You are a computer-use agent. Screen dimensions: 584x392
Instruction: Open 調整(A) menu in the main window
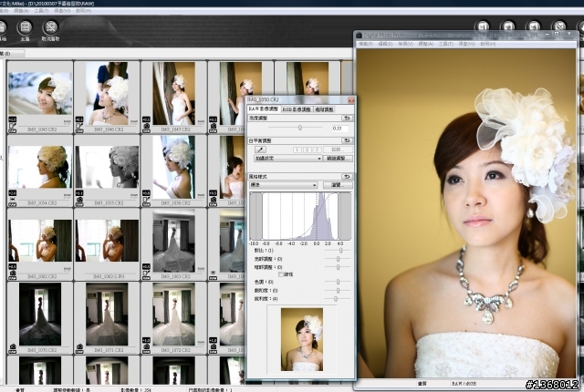click(21, 11)
